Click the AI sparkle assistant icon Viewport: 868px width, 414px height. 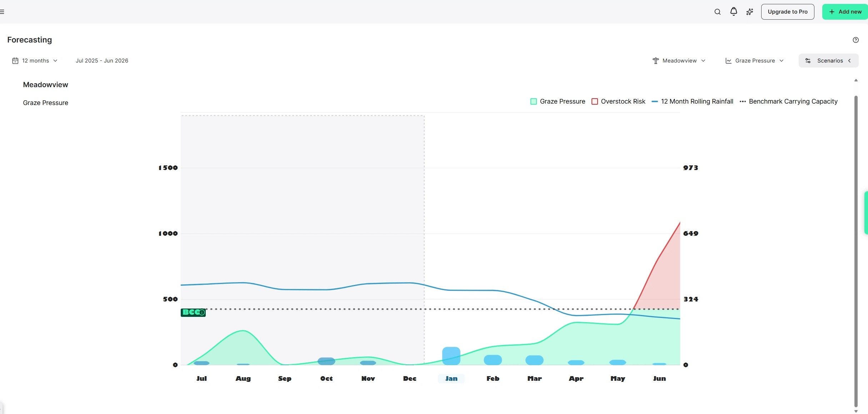[x=749, y=12]
